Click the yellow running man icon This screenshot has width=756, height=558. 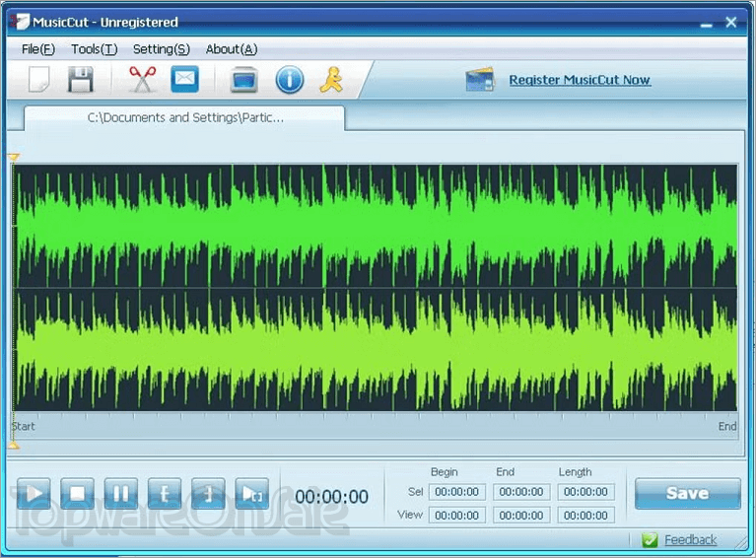(331, 80)
